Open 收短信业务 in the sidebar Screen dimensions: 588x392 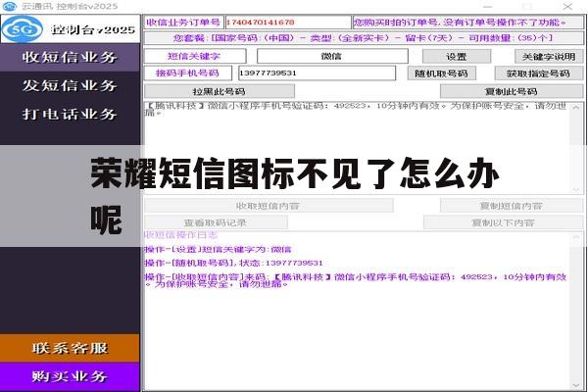(70, 57)
